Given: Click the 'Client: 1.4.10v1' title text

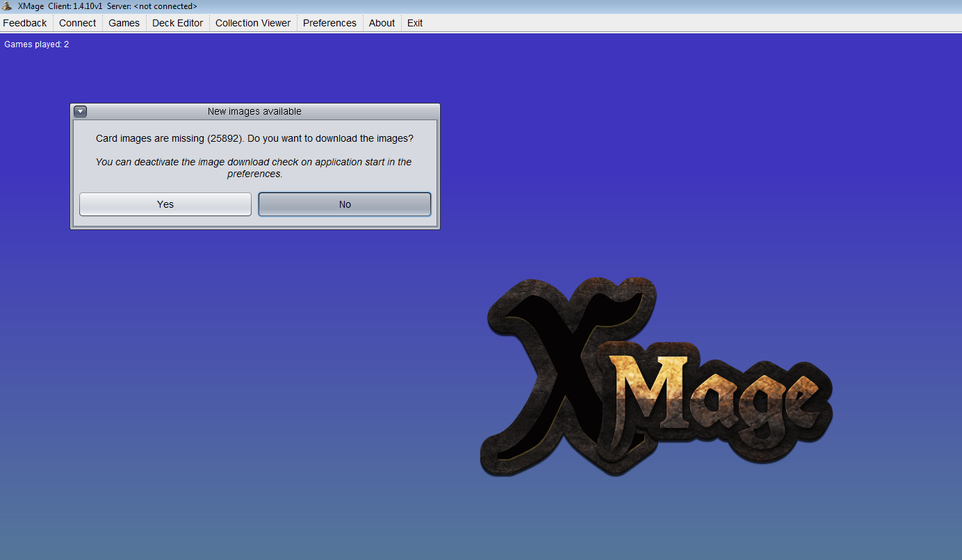Looking at the screenshot, I should click(x=75, y=6).
